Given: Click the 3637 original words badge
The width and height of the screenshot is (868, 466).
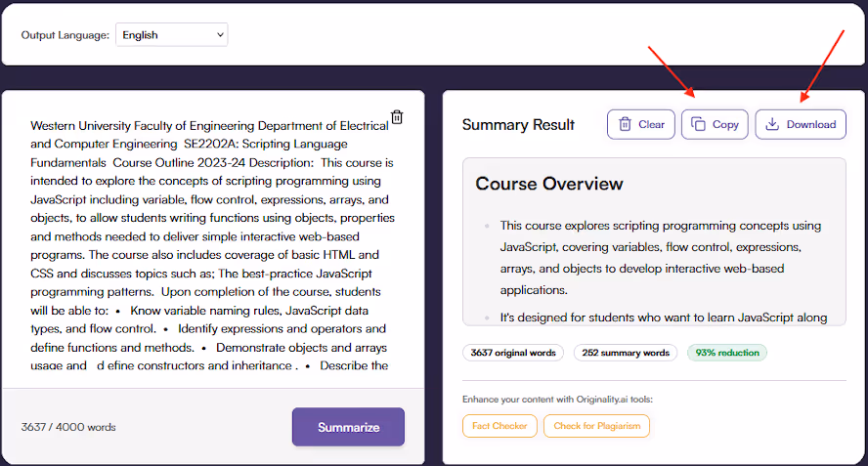Looking at the screenshot, I should point(513,353).
